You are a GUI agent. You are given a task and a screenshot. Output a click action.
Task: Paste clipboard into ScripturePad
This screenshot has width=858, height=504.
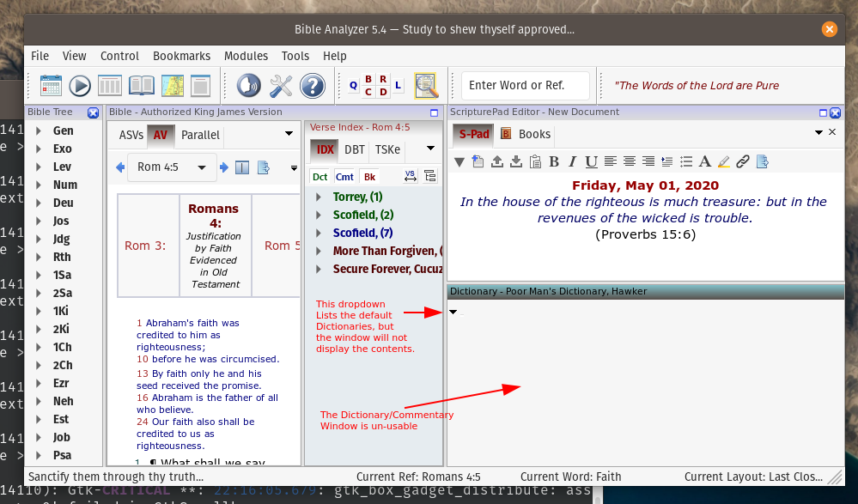pyautogui.click(x=535, y=161)
